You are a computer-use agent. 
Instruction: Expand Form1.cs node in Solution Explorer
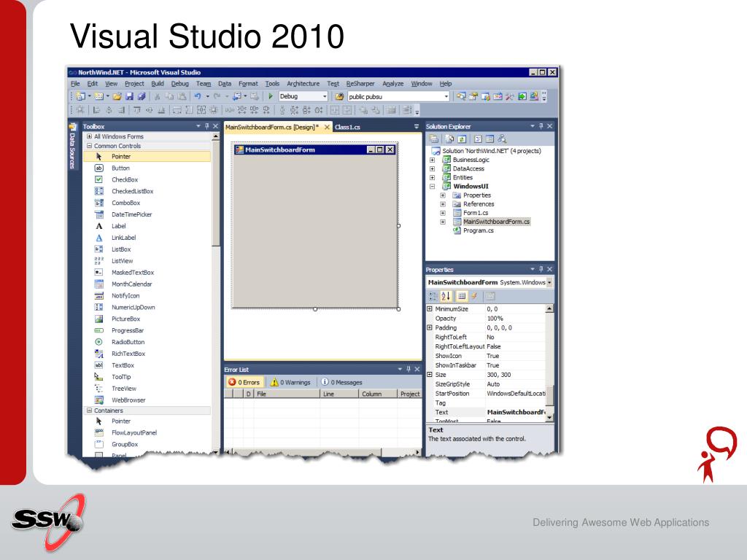pyautogui.click(x=443, y=213)
